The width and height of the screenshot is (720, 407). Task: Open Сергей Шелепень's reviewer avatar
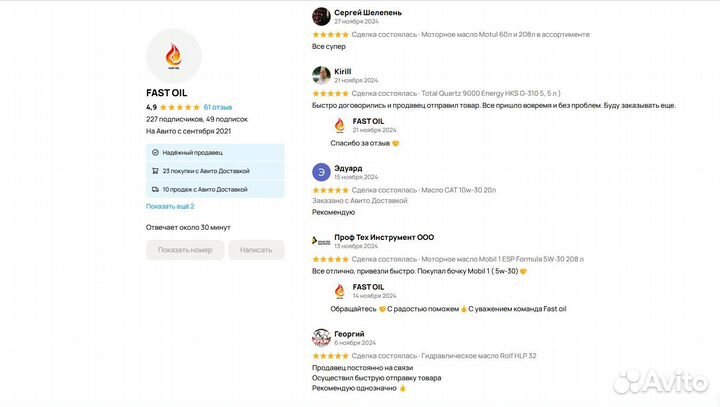(x=321, y=17)
